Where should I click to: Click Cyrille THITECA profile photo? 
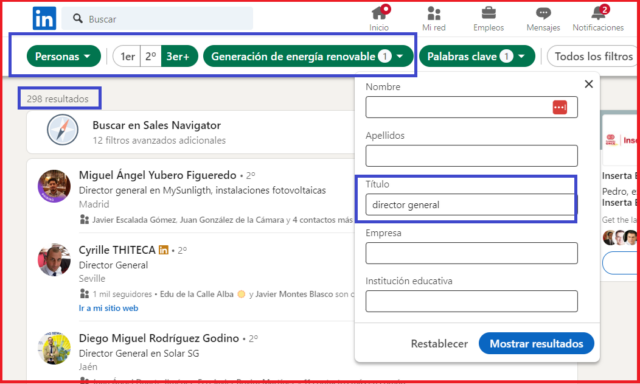click(54, 260)
